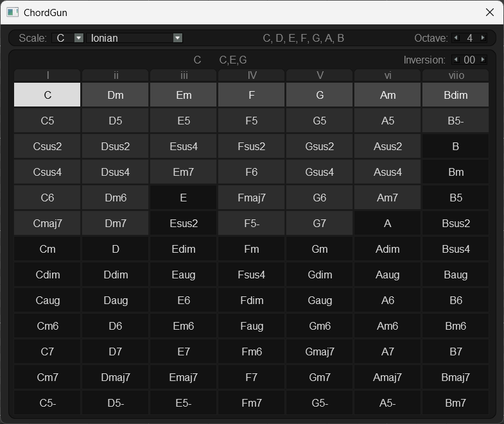Open the Ionian scale type dropdown

click(x=178, y=38)
